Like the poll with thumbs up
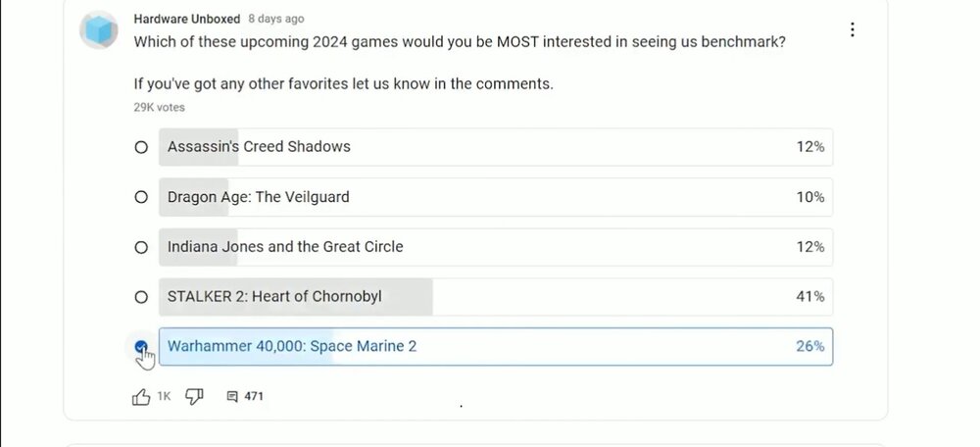 tap(141, 397)
